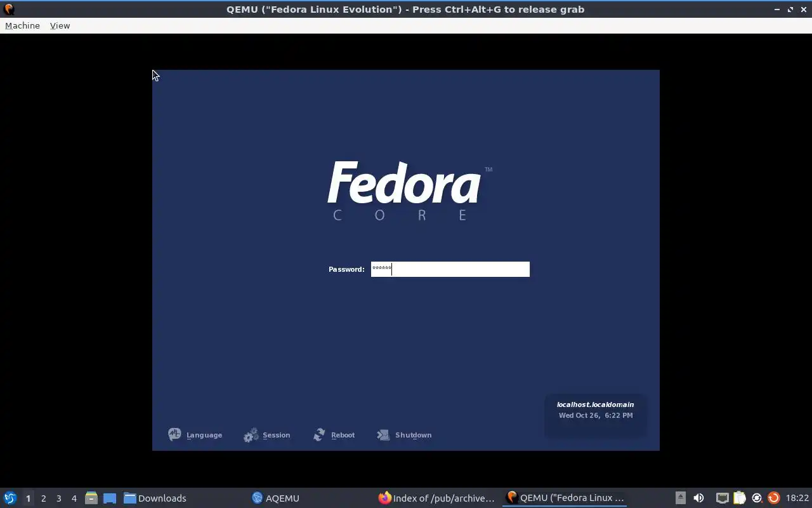
Task: Open the LXQt application menu
Action: (10, 498)
